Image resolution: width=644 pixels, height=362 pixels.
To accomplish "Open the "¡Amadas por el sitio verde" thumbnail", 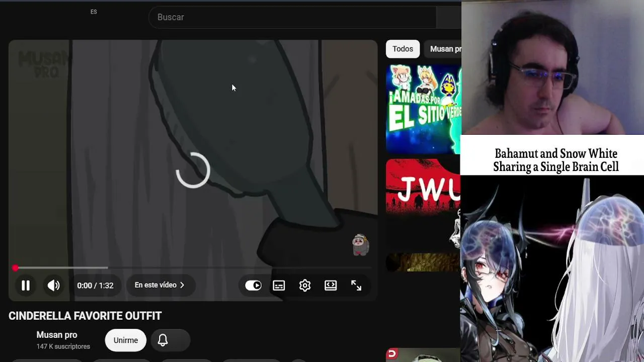I will [423, 109].
